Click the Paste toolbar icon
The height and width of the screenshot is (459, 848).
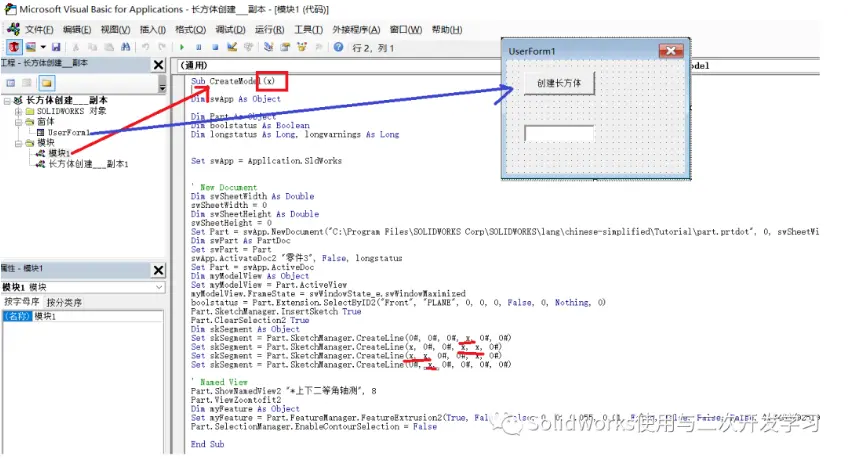pyautogui.click(x=109, y=47)
